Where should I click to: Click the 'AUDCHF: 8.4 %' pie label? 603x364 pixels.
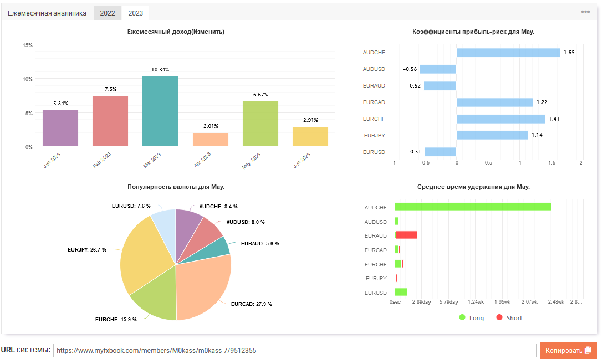(218, 207)
